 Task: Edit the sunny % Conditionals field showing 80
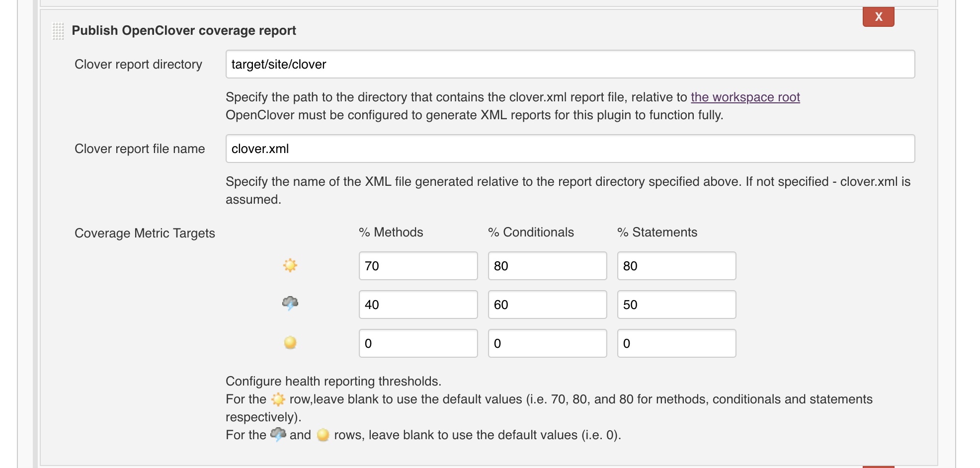[x=547, y=266]
